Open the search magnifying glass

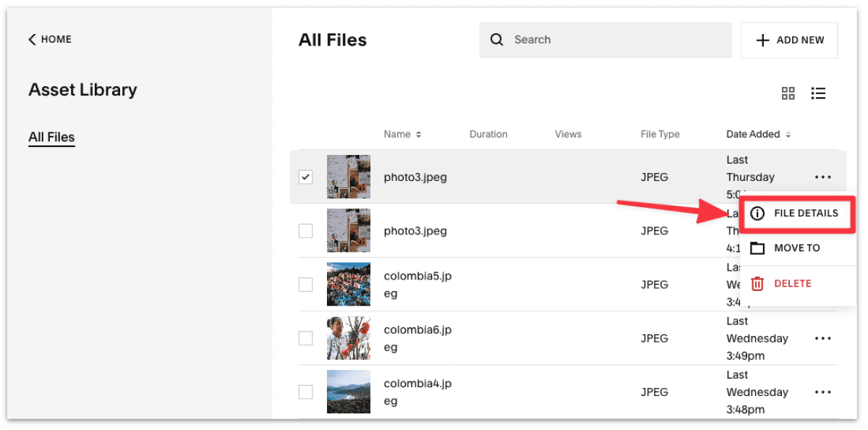[496, 40]
